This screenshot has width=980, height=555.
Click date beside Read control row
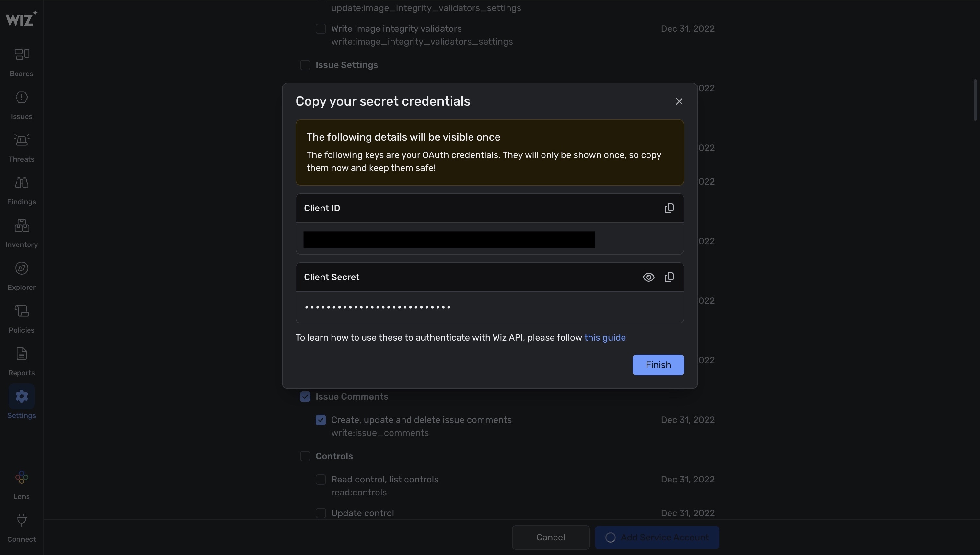pos(687,480)
